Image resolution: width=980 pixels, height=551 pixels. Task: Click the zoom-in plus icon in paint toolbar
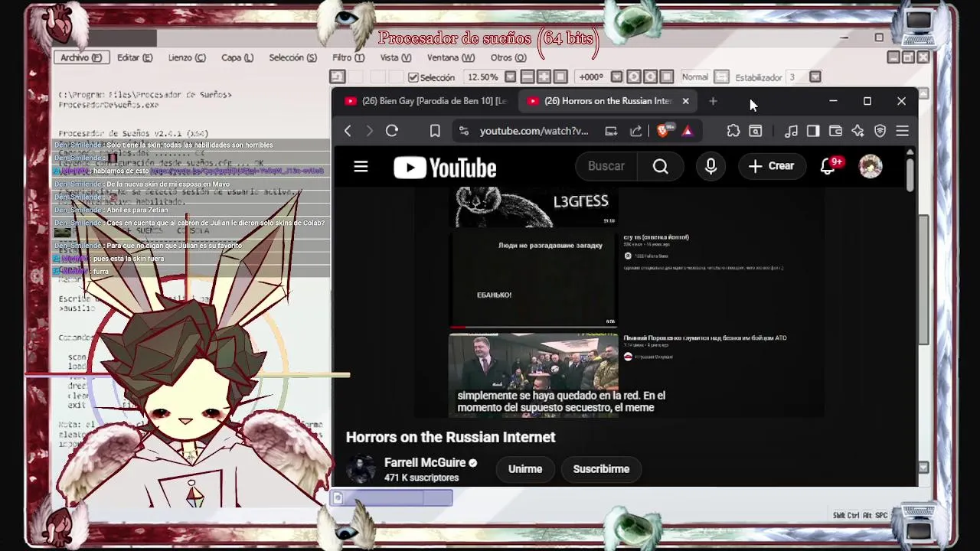544,77
